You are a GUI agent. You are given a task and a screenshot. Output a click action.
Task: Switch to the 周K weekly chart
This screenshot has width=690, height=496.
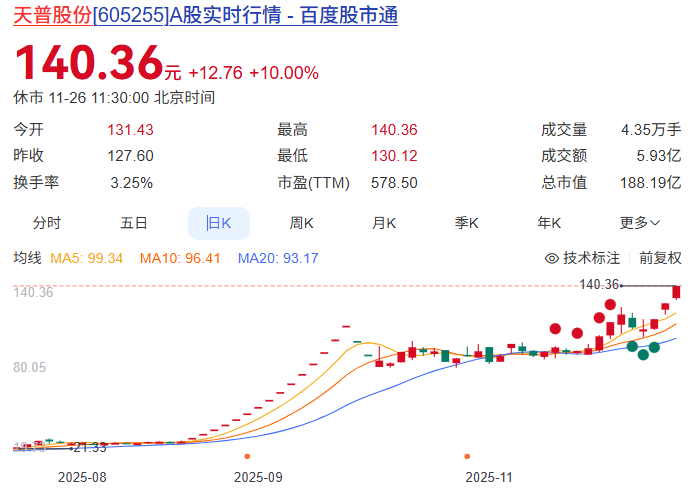click(302, 223)
